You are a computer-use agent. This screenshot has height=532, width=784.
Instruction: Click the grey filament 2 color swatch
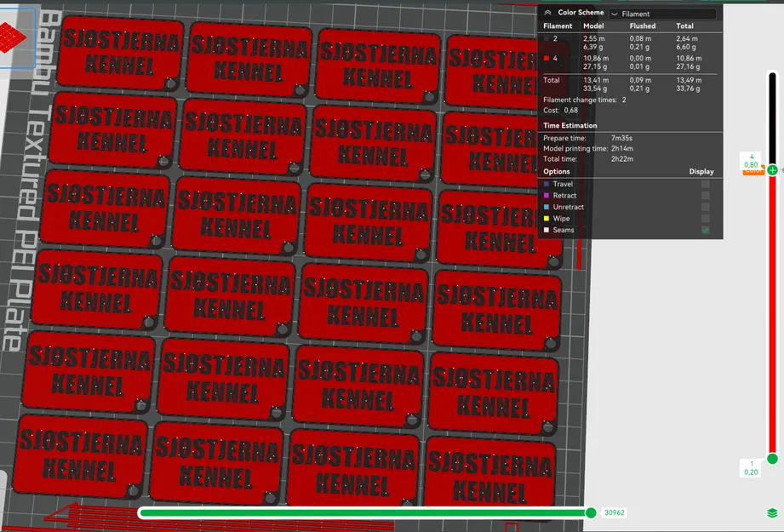point(547,38)
